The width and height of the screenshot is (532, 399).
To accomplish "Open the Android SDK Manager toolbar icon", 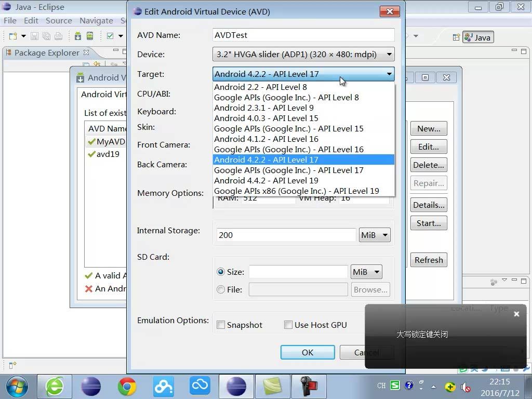I will click(78, 36).
